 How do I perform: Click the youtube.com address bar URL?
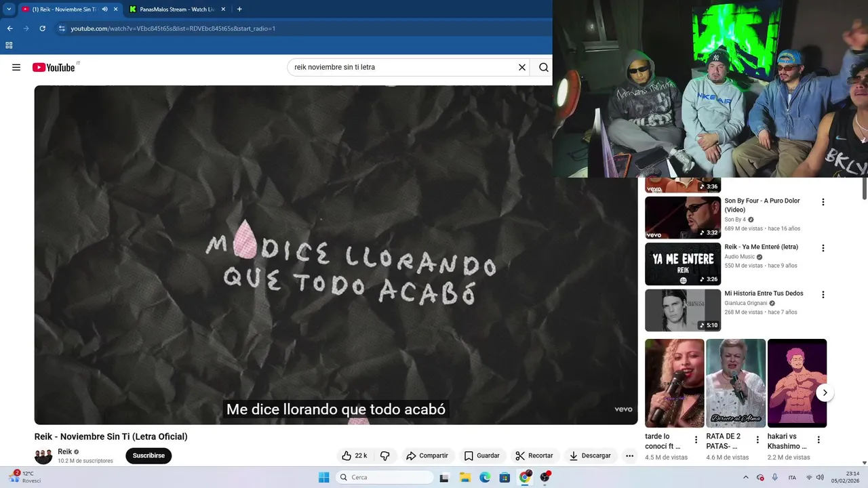pyautogui.click(x=173, y=28)
